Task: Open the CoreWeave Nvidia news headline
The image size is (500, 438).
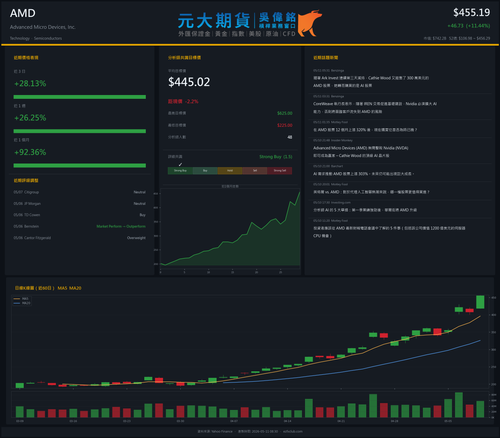Action: 375,108
